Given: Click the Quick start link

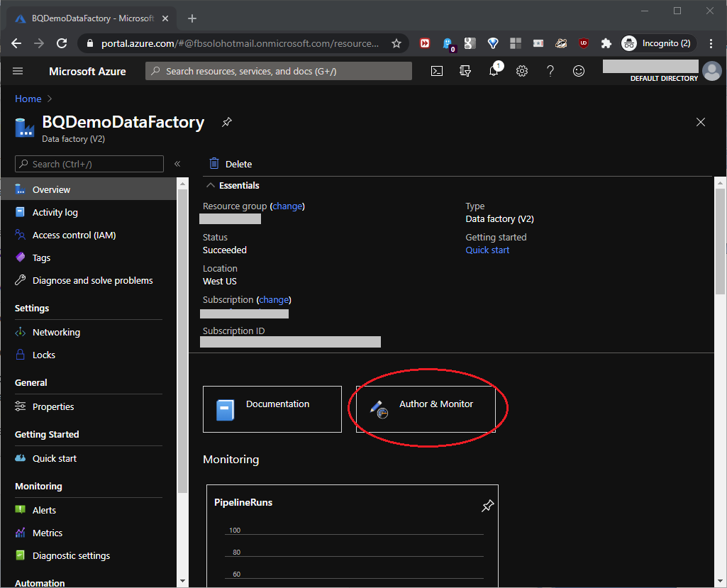Looking at the screenshot, I should [x=487, y=250].
